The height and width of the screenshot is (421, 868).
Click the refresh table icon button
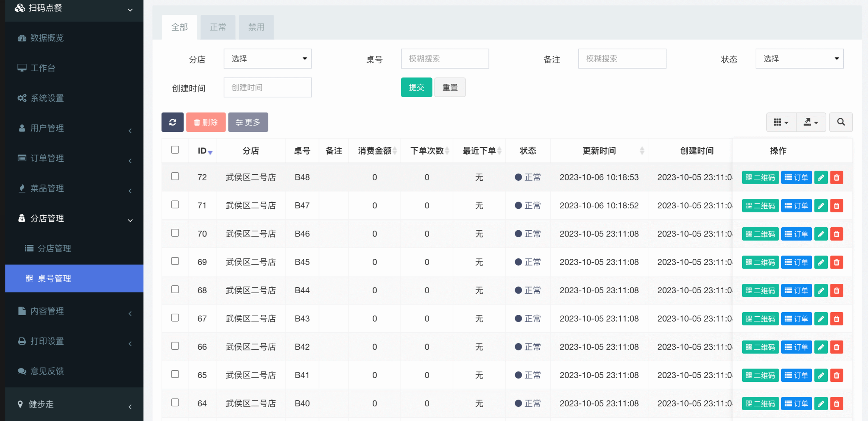[172, 122]
